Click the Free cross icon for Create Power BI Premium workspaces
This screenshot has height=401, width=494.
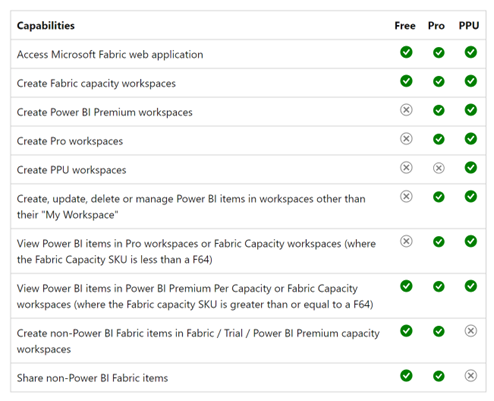(406, 110)
